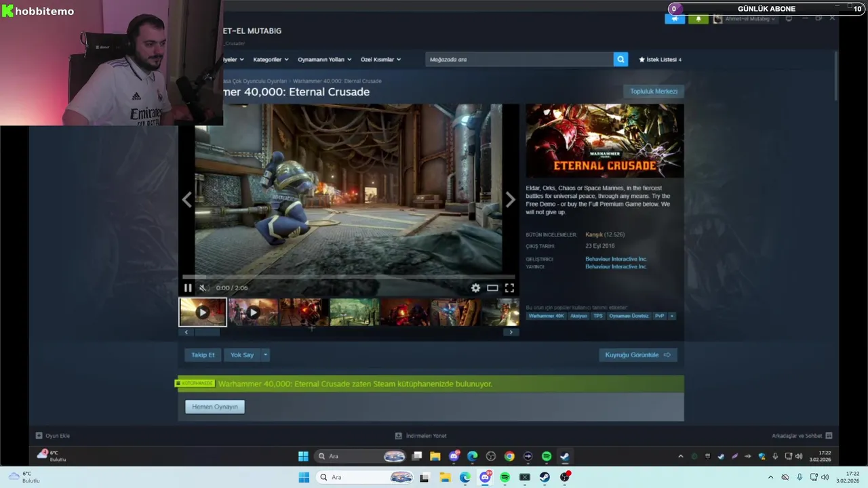
Task: Click the Eternal Crusade header image
Action: (x=605, y=141)
